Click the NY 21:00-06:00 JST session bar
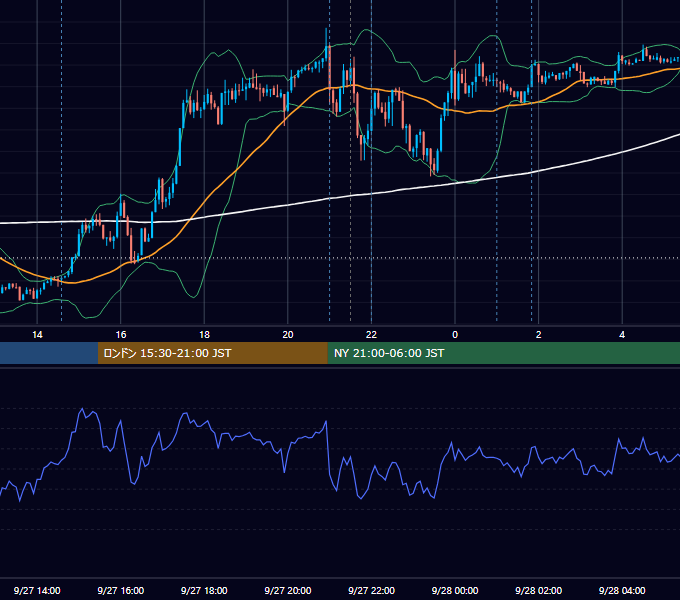Viewport: 680px width, 600px height. pyautogui.click(x=503, y=353)
